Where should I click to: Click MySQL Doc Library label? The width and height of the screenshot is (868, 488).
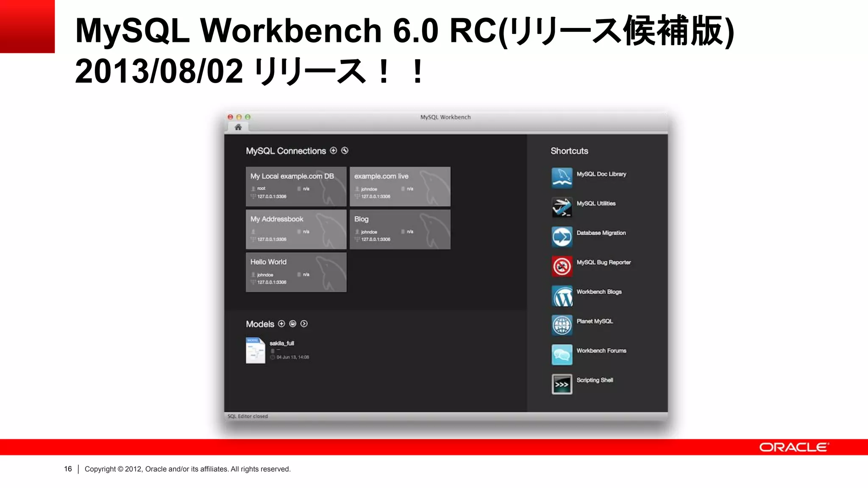(601, 174)
